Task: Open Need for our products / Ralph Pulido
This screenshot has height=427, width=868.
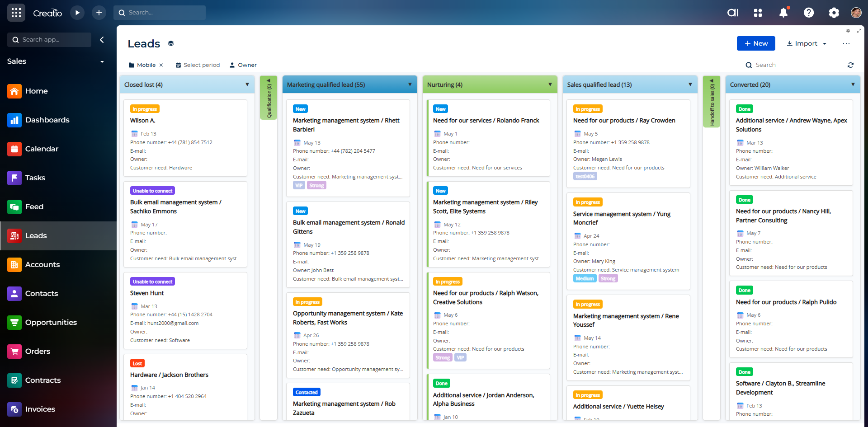Action: click(x=786, y=302)
